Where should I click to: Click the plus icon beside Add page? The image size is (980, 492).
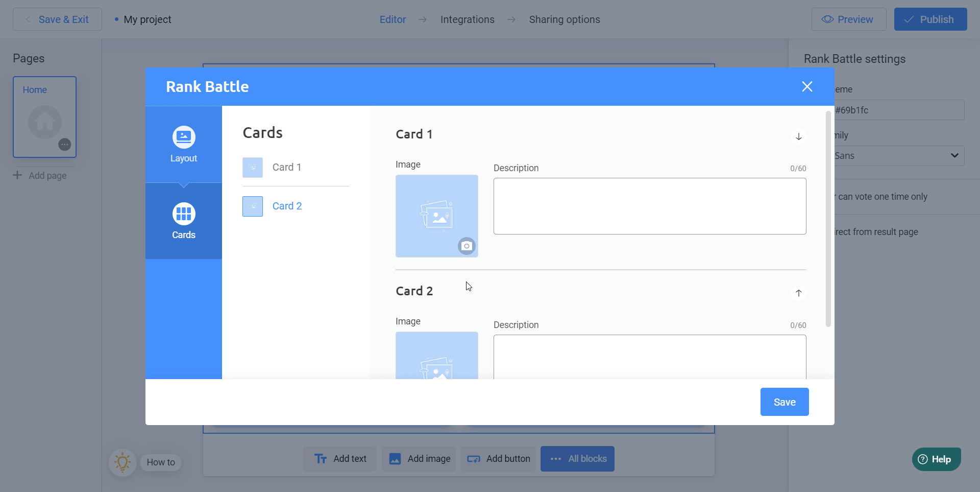tap(17, 175)
